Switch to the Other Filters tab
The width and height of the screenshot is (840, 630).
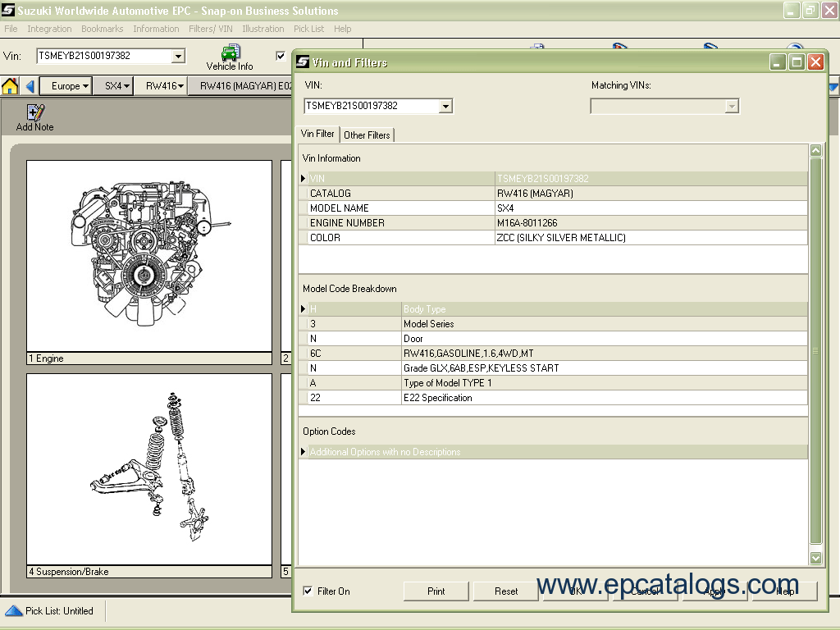[x=367, y=135]
